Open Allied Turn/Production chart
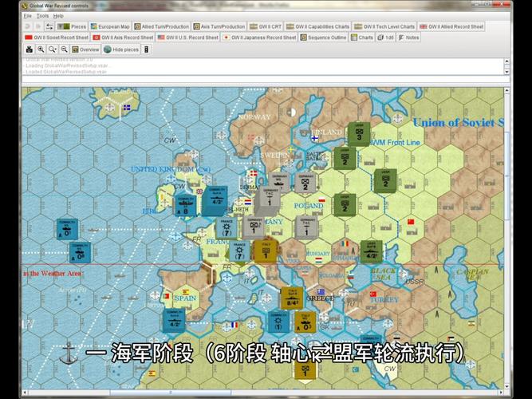This screenshot has width=532, height=399. 161,26
